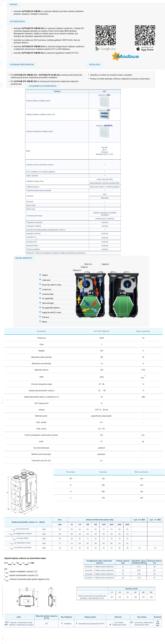165x644 pixels.
Task: Click the blue marker beside Heat exchanger
Action: [x=40, y=303]
